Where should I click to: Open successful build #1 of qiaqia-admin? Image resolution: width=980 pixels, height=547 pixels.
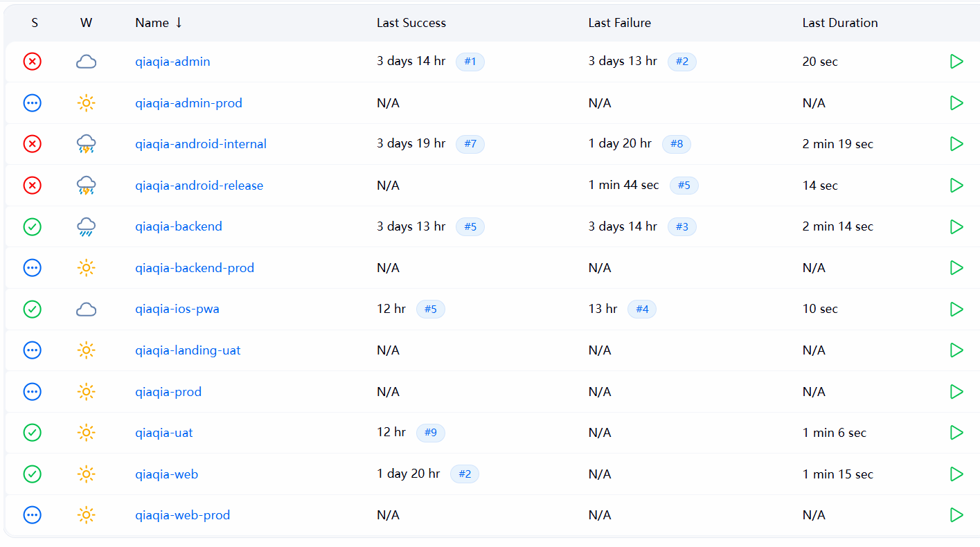470,62
